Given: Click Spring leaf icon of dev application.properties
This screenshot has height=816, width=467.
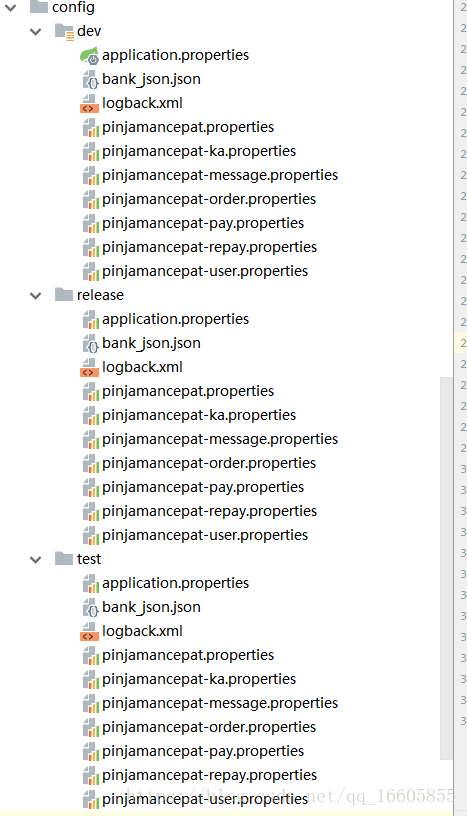Looking at the screenshot, I should click(90, 55).
